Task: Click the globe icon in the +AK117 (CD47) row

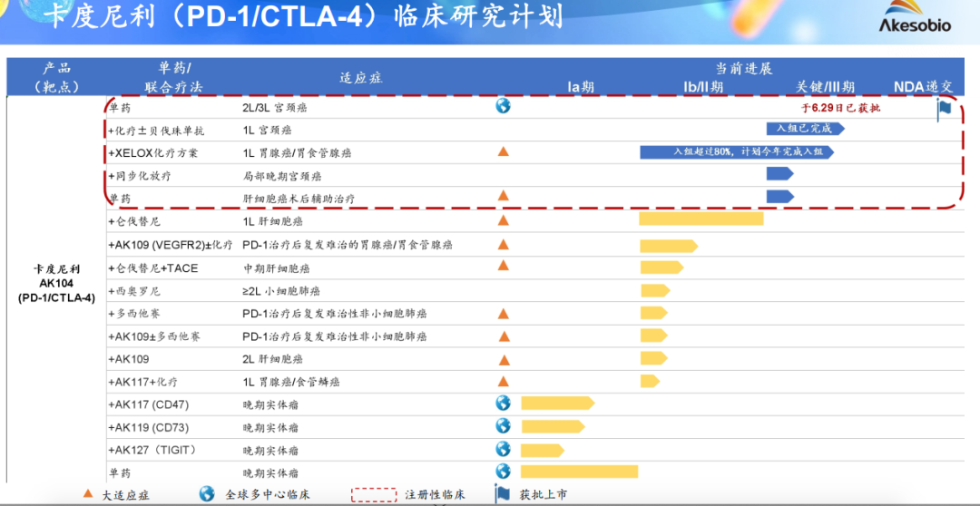Action: pos(503,403)
